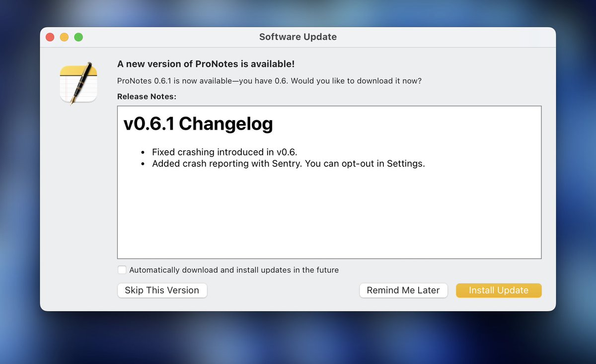The image size is (596, 364).
Task: Click the Software Update title text
Action: 298,37
